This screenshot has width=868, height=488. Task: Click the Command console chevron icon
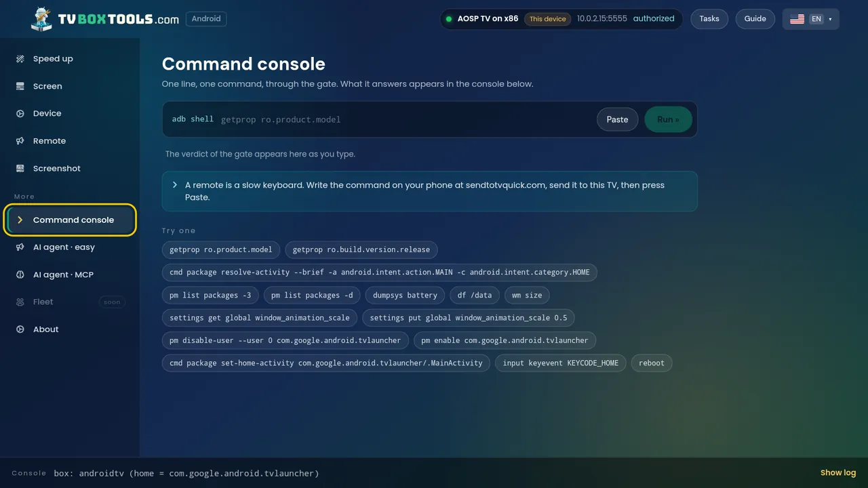point(20,220)
